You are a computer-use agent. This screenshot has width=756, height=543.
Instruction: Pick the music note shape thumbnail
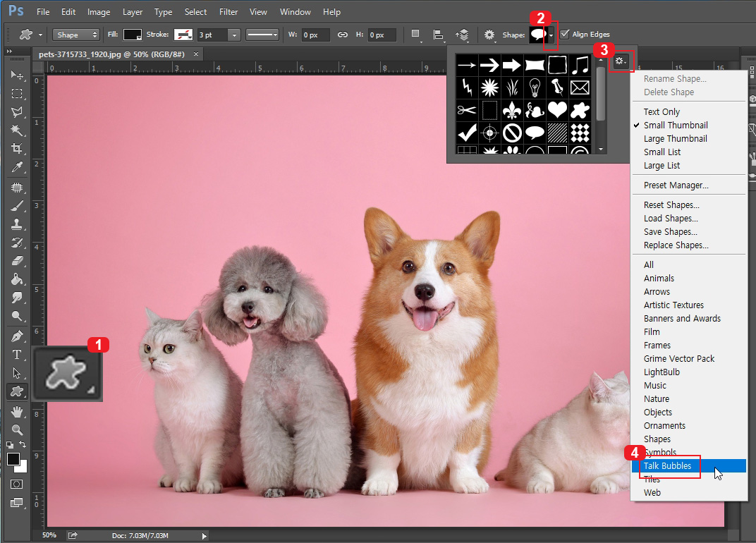[580, 66]
